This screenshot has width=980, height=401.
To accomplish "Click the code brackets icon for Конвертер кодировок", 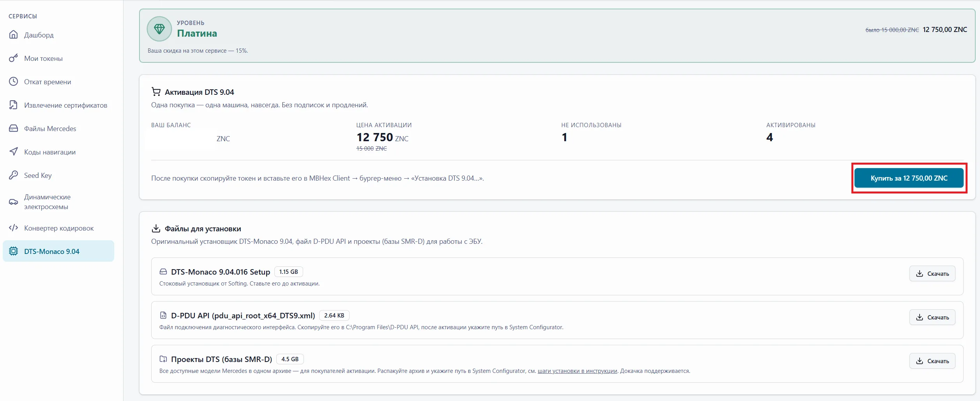I will click(x=13, y=228).
